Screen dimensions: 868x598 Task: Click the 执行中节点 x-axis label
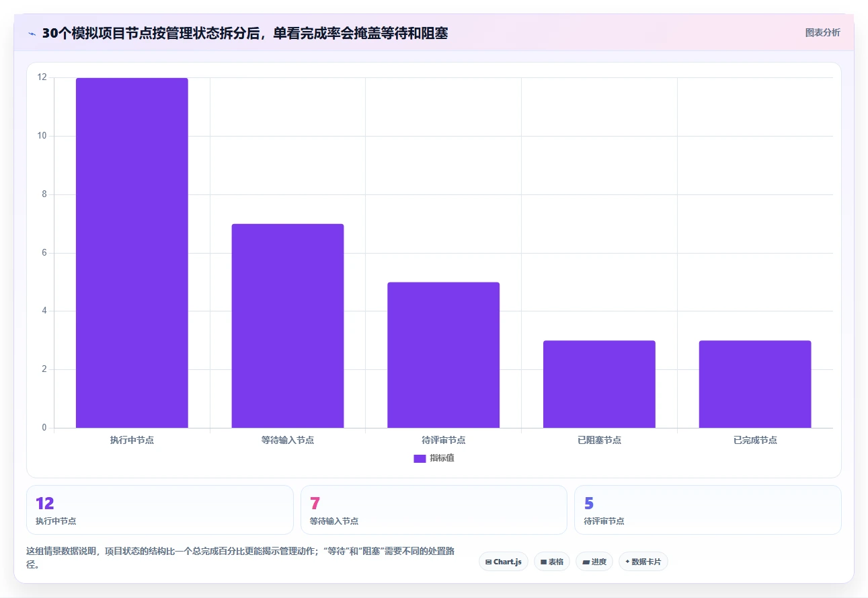(x=132, y=440)
